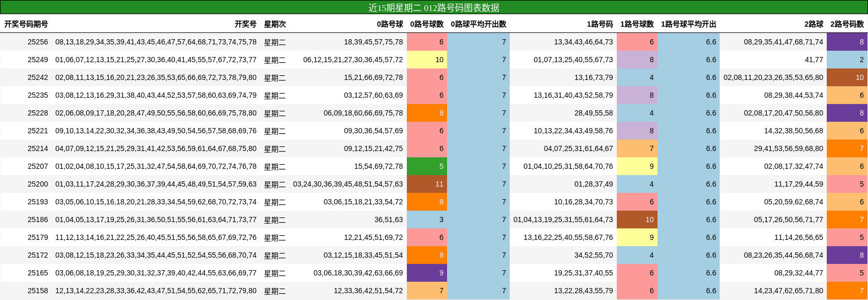Click the '开奖号码期号' column header
Viewport: 868px width, 300px height.
pyautogui.click(x=26, y=24)
